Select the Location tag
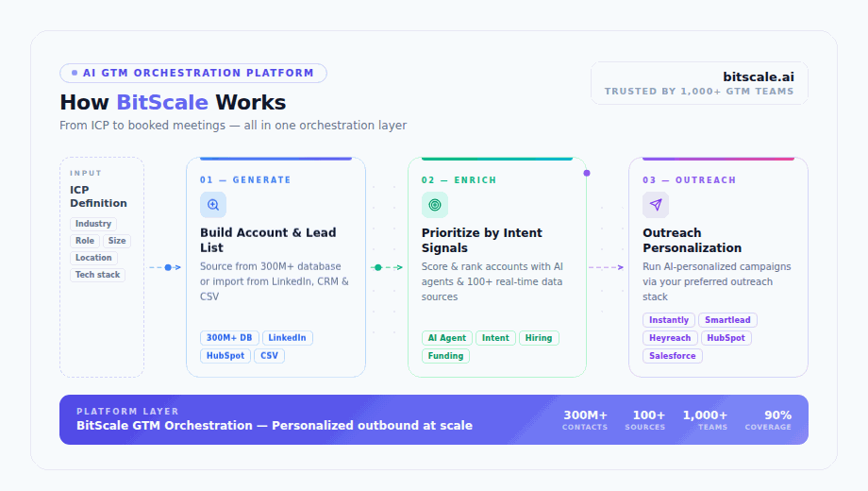The height and width of the screenshot is (491, 868). pyautogui.click(x=93, y=258)
